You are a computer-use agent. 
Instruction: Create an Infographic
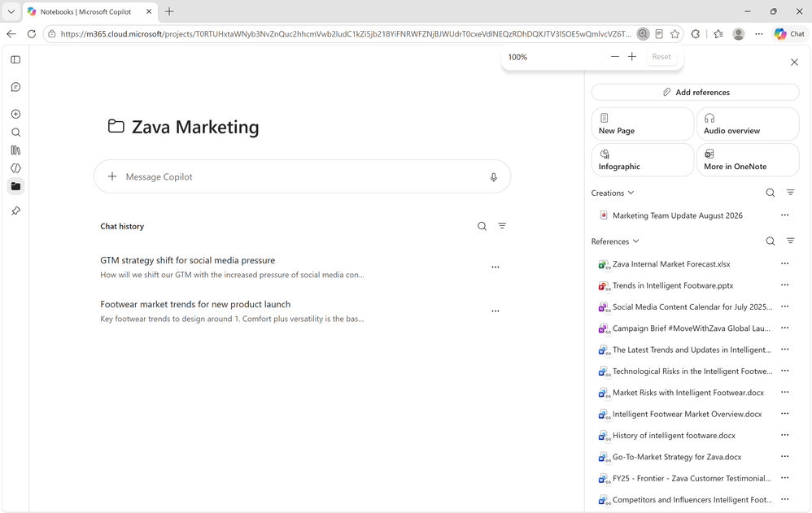pyautogui.click(x=642, y=160)
